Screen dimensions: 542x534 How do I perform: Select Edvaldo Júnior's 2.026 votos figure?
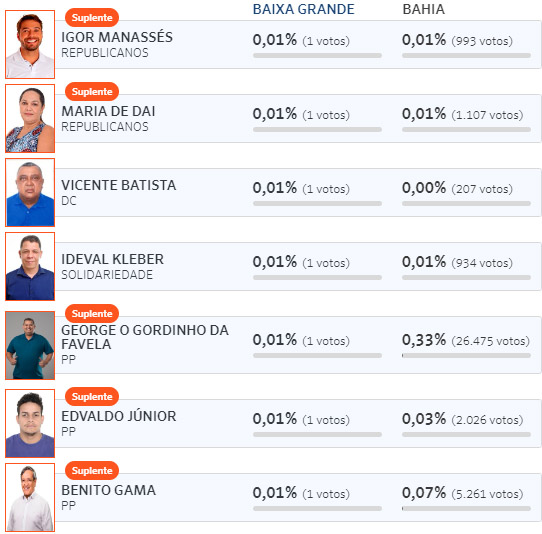tap(487, 420)
